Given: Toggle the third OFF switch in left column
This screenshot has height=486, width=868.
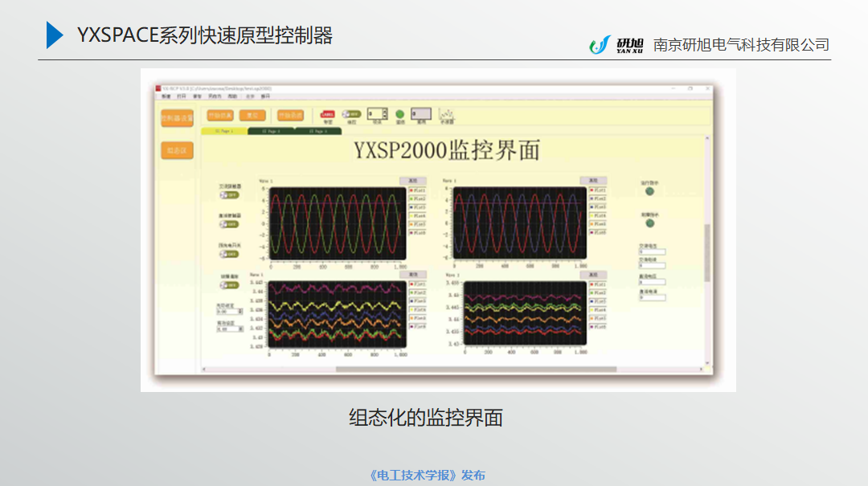Looking at the screenshot, I should [x=229, y=254].
